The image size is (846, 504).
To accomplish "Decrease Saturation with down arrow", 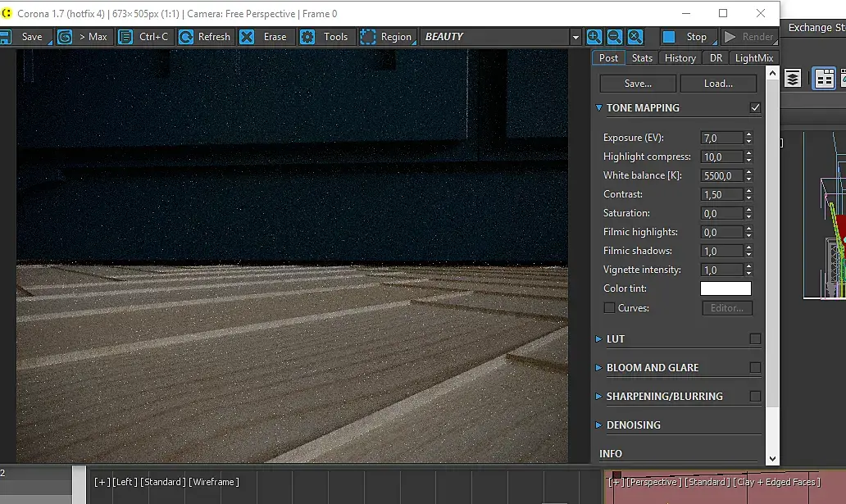I will [x=749, y=217].
